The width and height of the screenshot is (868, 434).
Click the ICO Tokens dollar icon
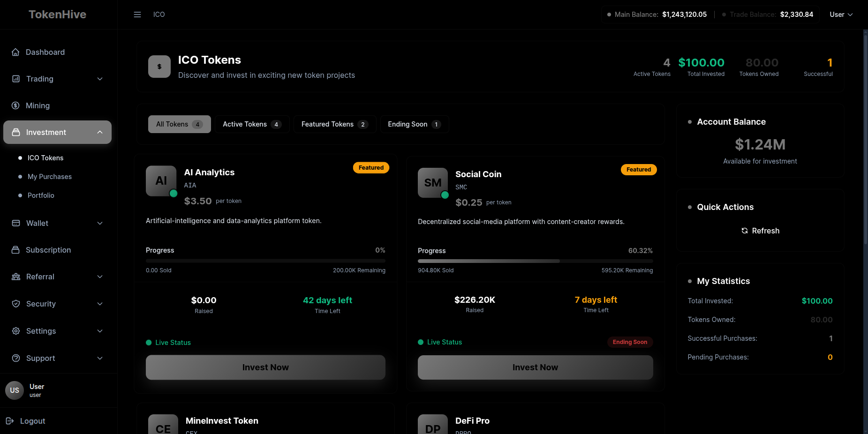pos(159,67)
